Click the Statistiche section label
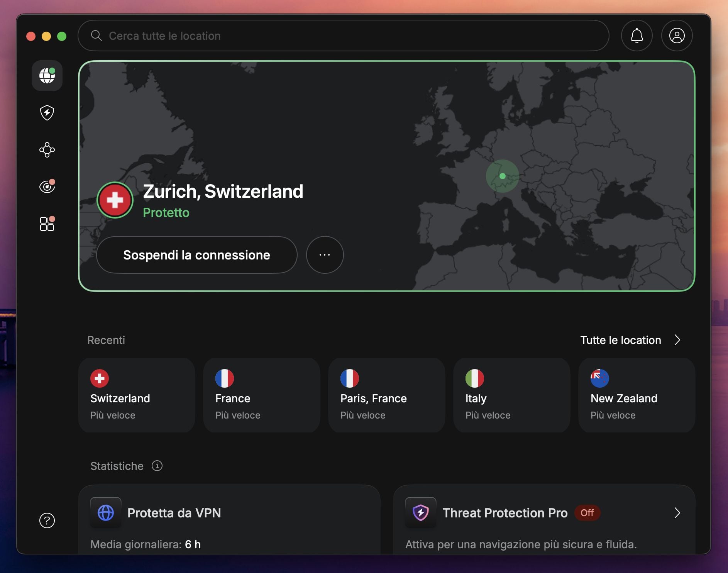The width and height of the screenshot is (728, 573). tap(117, 466)
